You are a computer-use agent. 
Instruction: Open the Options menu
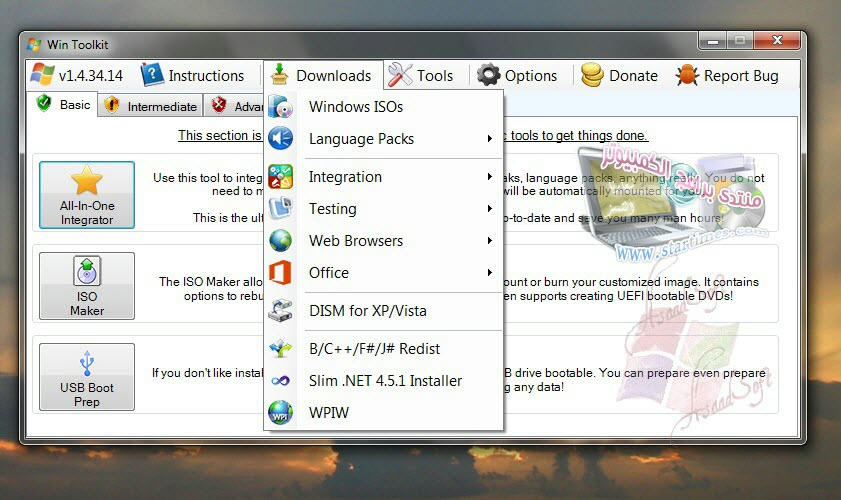pyautogui.click(x=518, y=75)
